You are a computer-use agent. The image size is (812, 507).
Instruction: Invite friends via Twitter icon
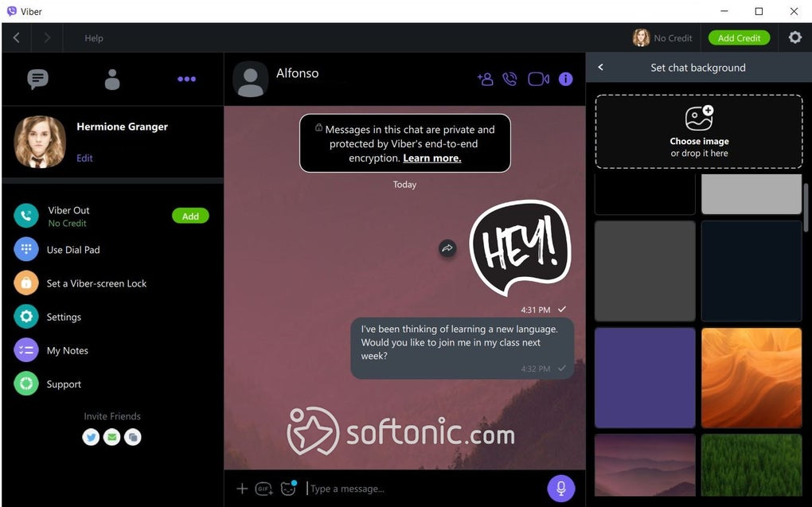pyautogui.click(x=91, y=437)
